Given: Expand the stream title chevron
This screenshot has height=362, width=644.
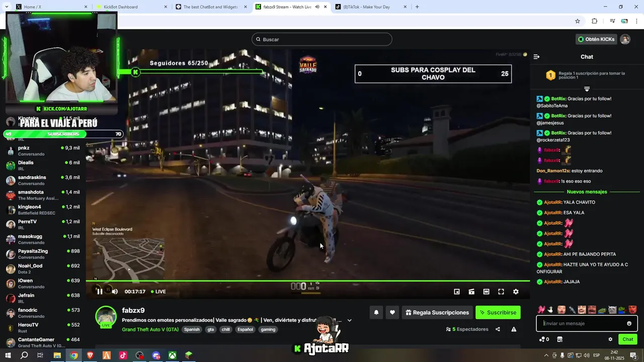Looking at the screenshot, I should (x=349, y=320).
